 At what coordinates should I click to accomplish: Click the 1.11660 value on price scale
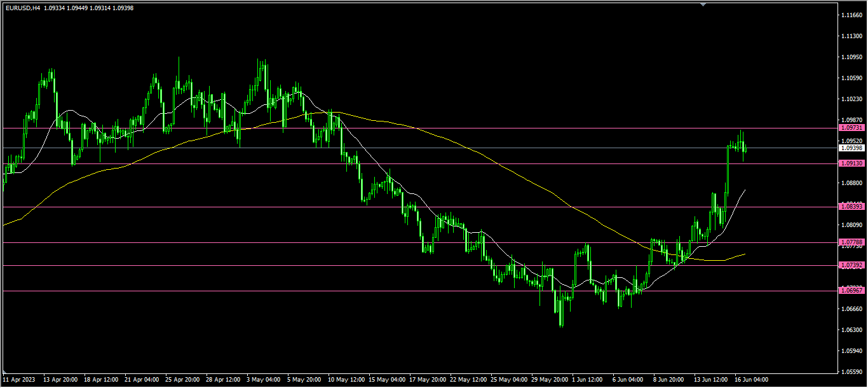pyautogui.click(x=851, y=15)
